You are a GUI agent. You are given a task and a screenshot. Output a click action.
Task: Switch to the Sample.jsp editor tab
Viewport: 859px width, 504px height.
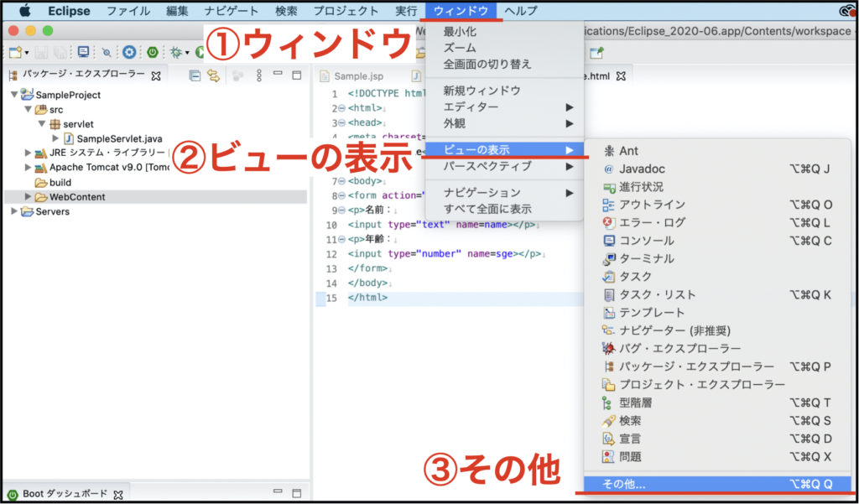(x=351, y=75)
